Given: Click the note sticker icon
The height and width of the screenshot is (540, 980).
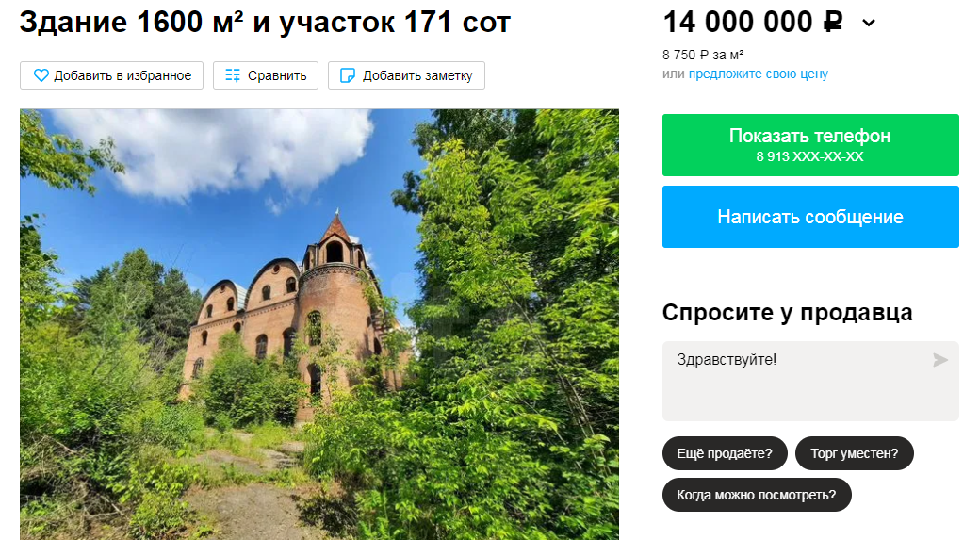Looking at the screenshot, I should pyautogui.click(x=348, y=75).
